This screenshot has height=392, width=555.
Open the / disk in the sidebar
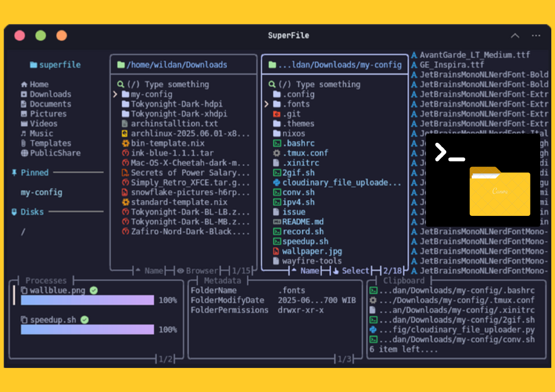coord(23,232)
